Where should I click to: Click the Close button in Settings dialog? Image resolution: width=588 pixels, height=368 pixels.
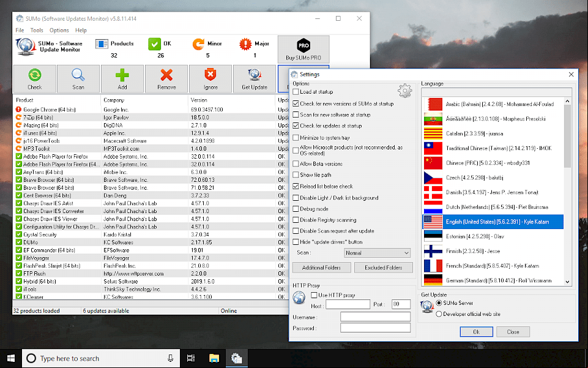[513, 332]
